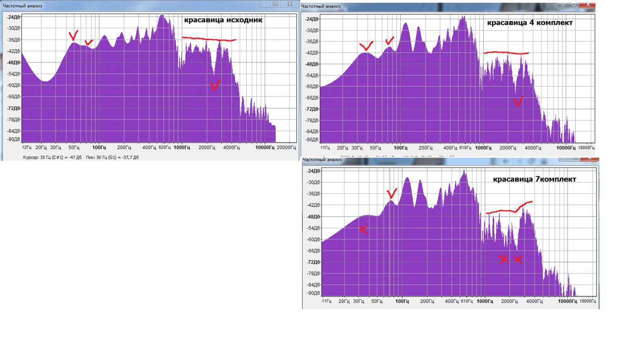Click the cursor readout 'Курсор: 35 Гц (C#1) = -47 дБ'
Image resolution: width=644 pixels, height=344 pixels.
pyautogui.click(x=52, y=157)
